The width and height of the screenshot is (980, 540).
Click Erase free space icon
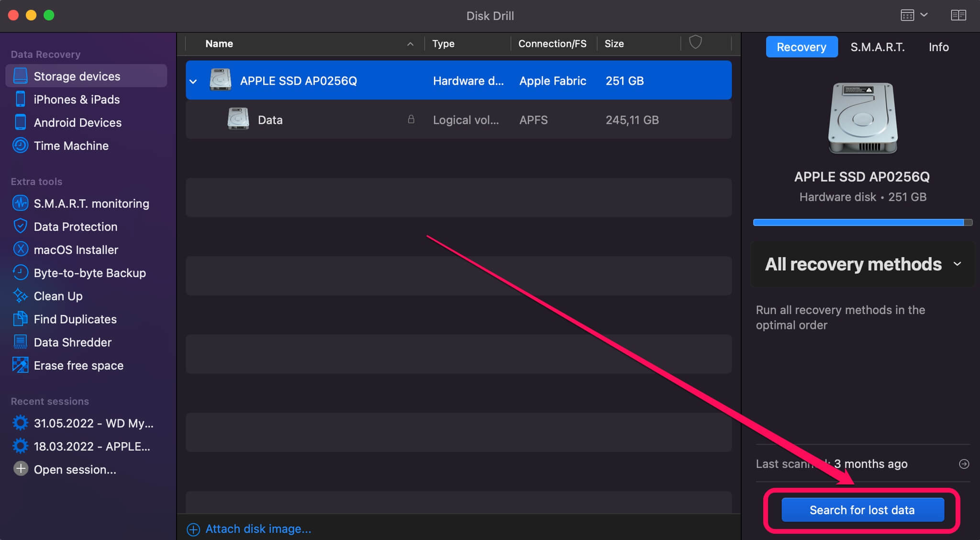(x=20, y=365)
